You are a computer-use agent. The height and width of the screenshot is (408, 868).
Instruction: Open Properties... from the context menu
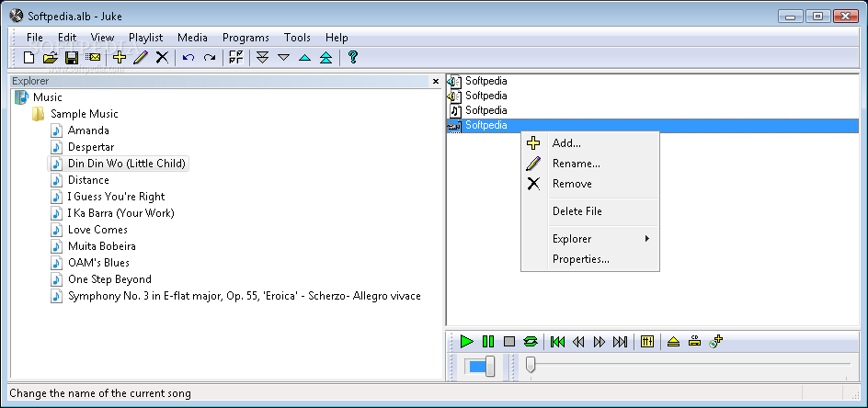[590, 259]
